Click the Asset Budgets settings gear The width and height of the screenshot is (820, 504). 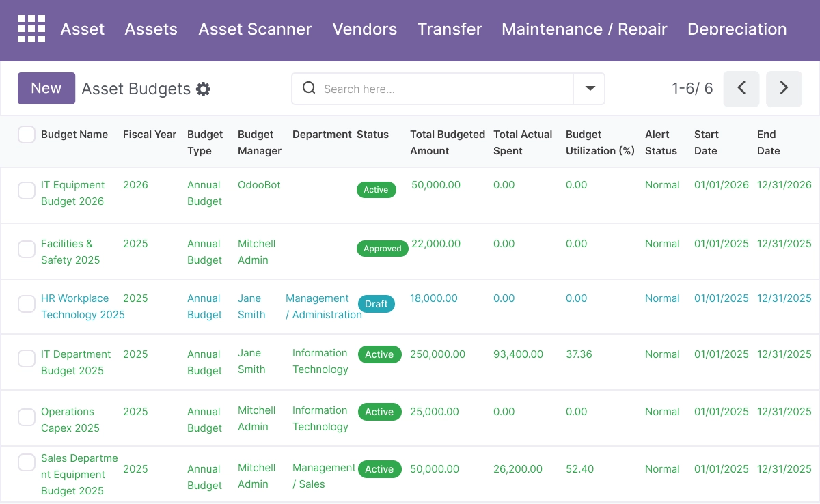pos(203,89)
